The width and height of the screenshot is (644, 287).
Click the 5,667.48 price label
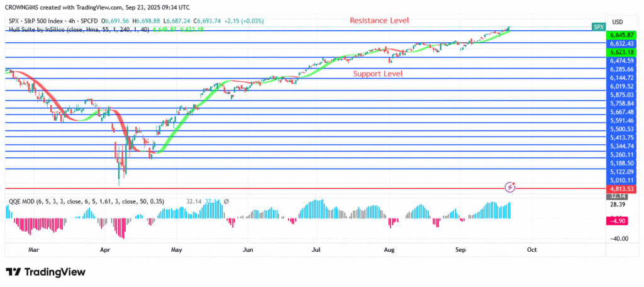622,112
